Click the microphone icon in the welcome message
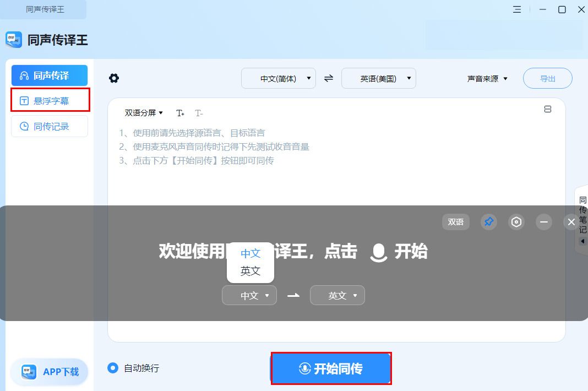 click(378, 252)
